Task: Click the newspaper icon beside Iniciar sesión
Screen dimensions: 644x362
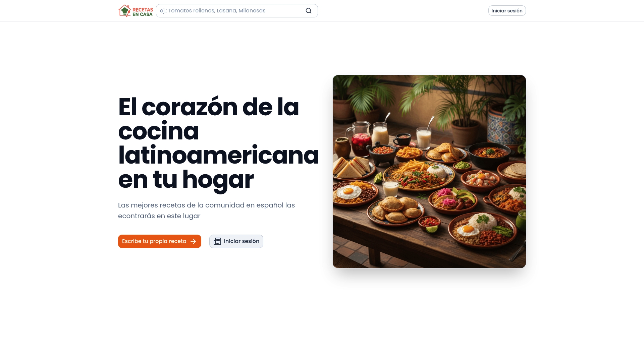Action: pyautogui.click(x=217, y=241)
